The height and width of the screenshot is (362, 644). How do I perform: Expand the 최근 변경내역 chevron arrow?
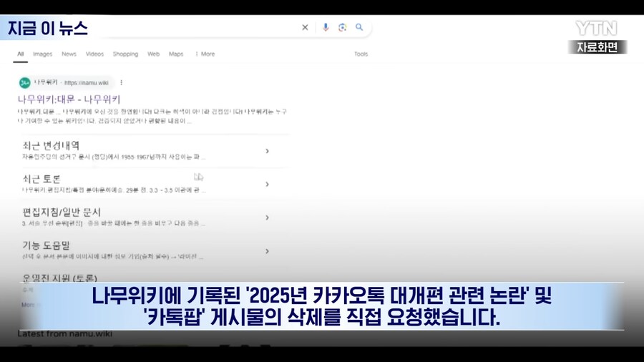[x=267, y=151]
